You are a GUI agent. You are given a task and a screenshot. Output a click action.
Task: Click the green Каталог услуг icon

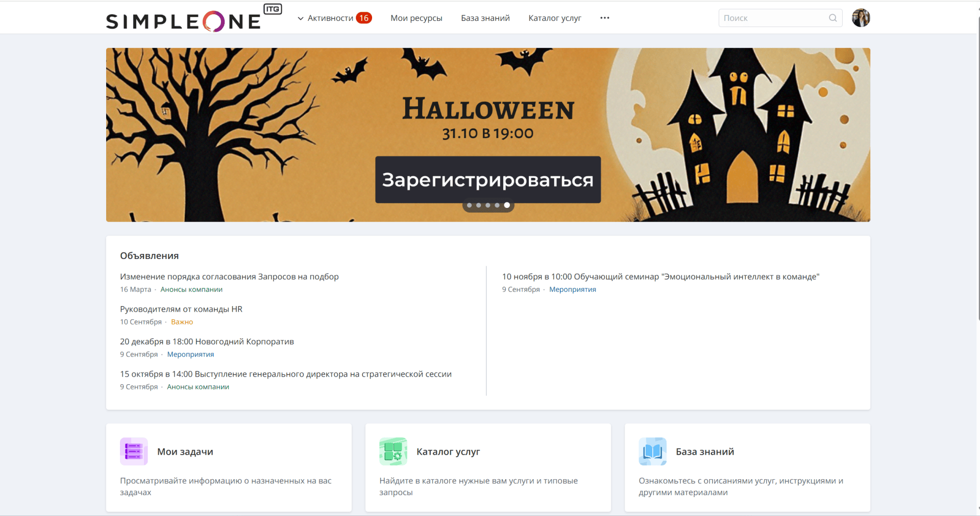[x=393, y=451]
